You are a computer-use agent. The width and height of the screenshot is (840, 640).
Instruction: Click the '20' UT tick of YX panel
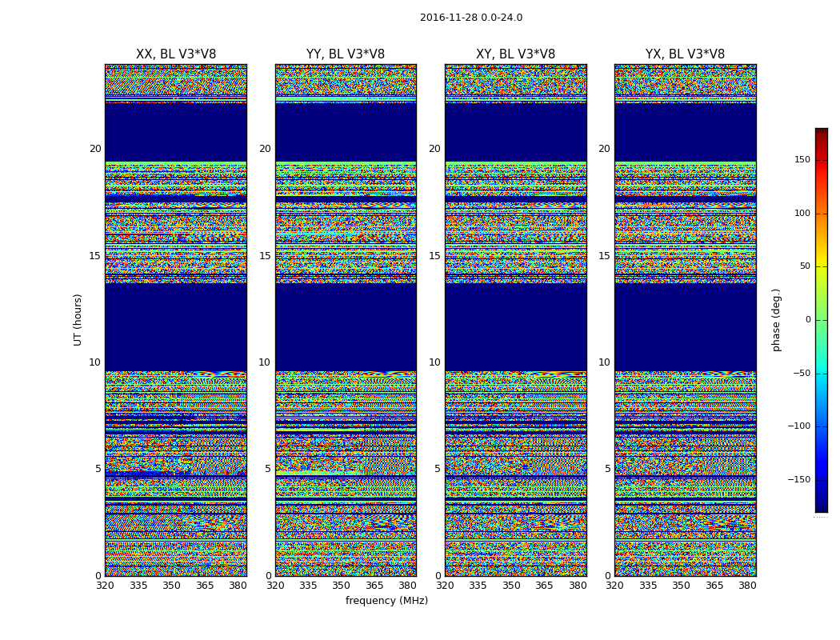605,149
